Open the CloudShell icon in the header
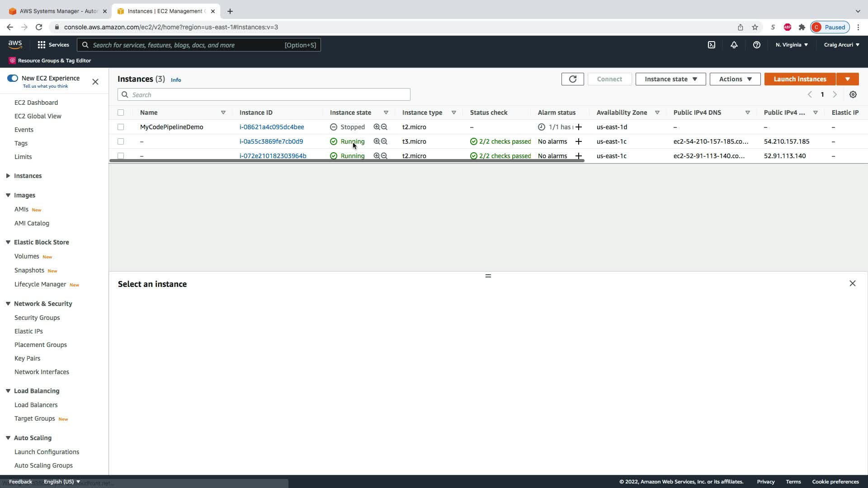Image resolution: width=868 pixels, height=488 pixels. [x=712, y=45]
